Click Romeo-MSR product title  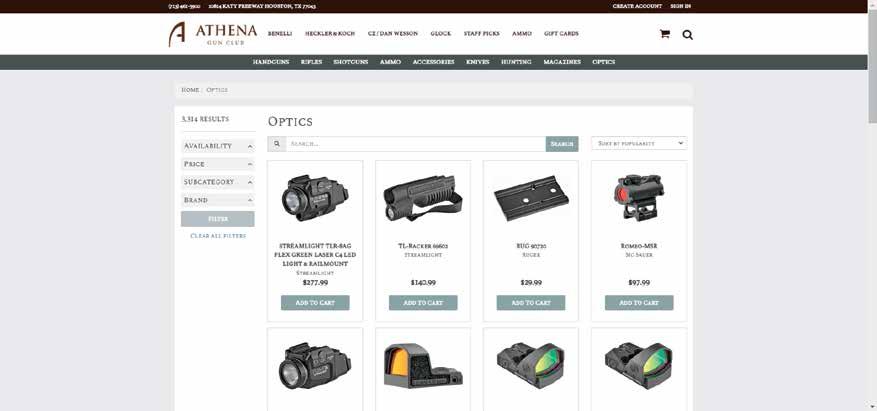point(639,246)
